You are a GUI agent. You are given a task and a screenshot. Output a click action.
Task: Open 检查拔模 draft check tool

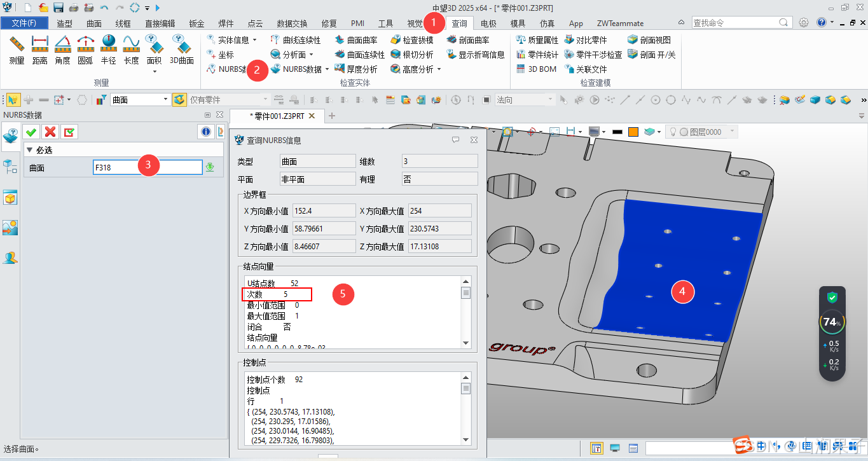pos(412,40)
